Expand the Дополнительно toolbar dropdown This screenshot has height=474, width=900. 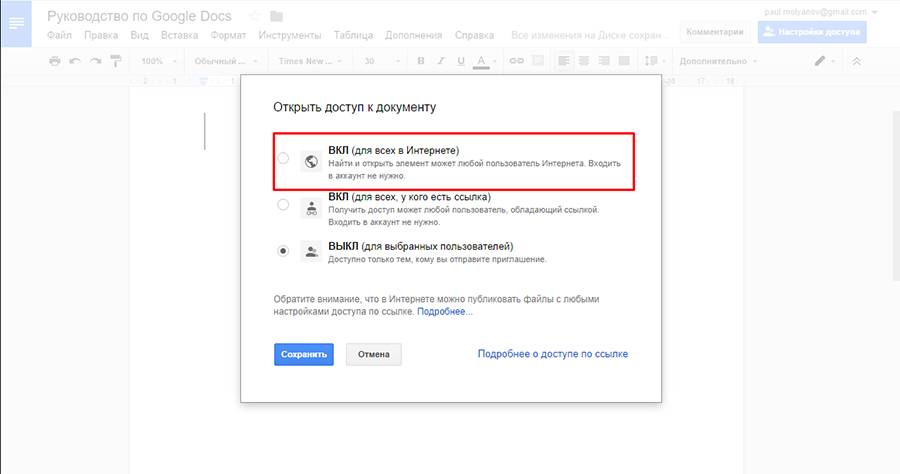click(x=718, y=61)
